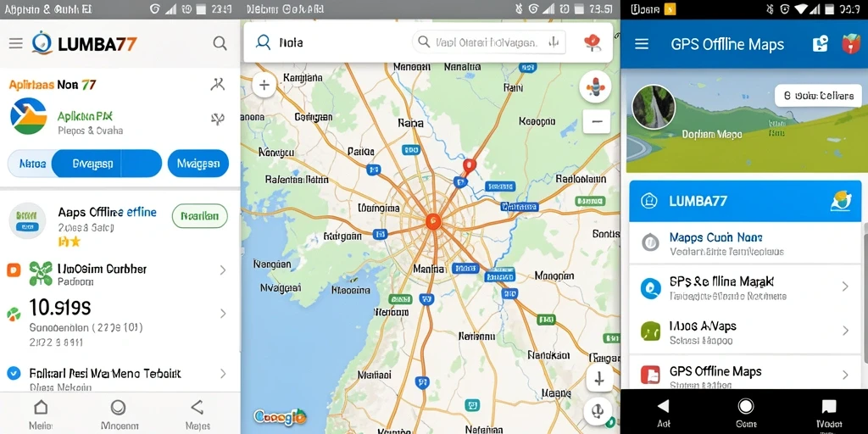Tap the white button on the landscape banner
Screen dimensions: 868x434
[818, 96]
